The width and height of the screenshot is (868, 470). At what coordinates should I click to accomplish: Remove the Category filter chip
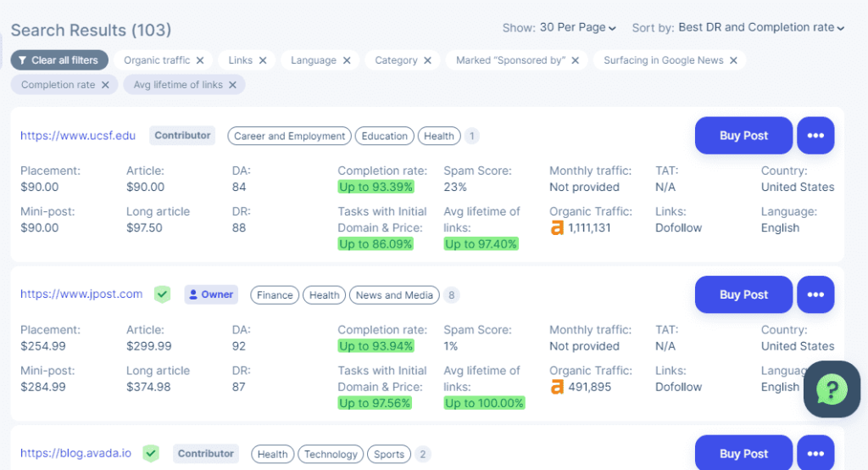427,60
